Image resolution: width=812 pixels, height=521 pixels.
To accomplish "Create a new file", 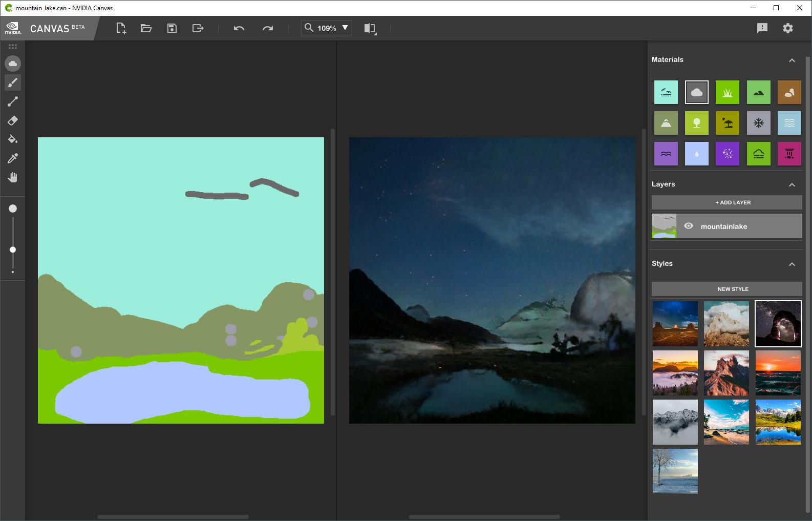I will point(121,28).
